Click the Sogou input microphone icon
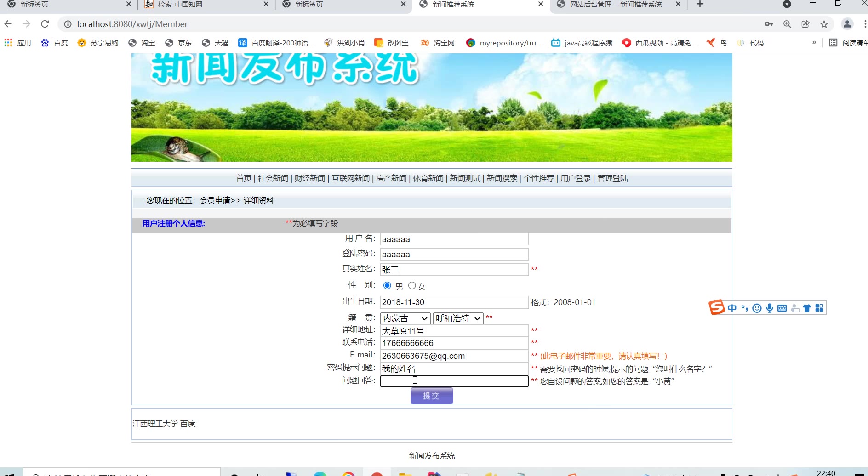 [769, 308]
